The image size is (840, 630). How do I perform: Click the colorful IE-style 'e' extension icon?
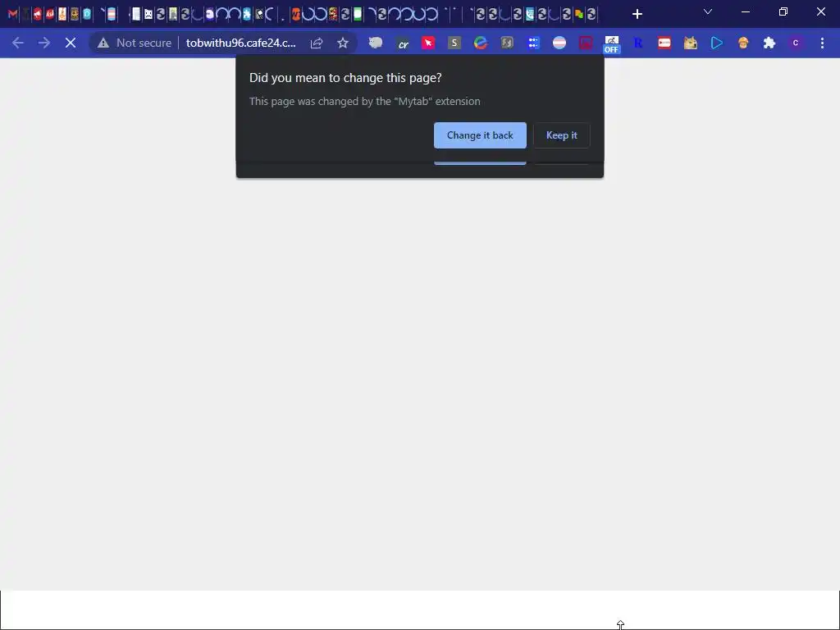481,43
